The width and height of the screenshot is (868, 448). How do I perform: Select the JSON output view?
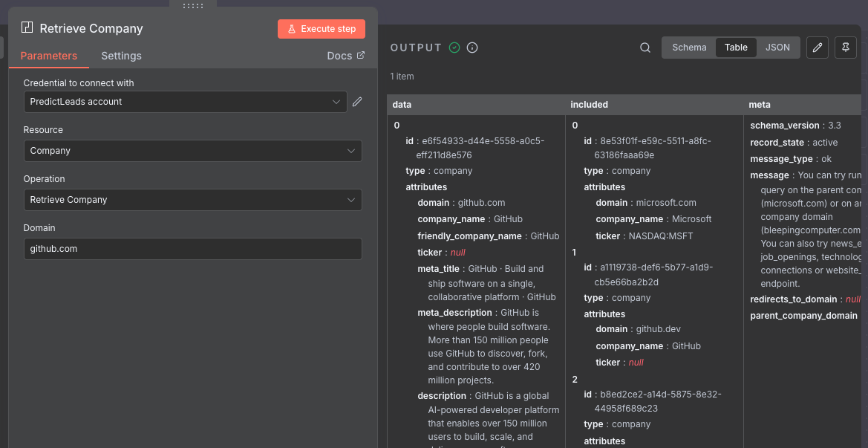[777, 48]
